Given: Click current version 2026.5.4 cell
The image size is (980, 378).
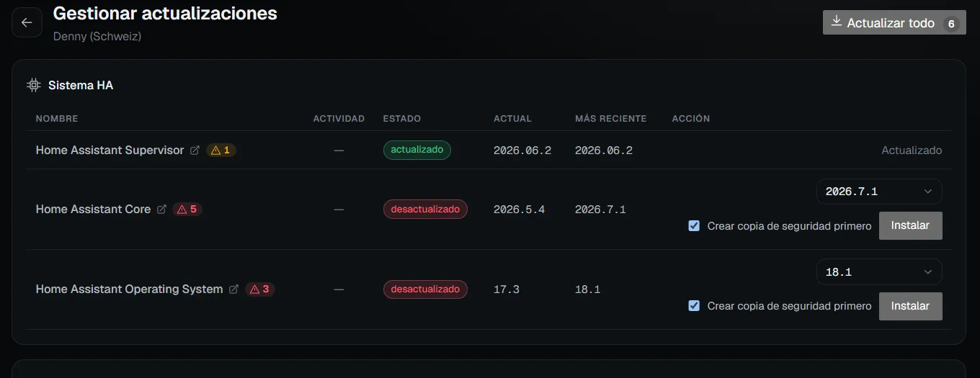Looking at the screenshot, I should coord(519,210).
